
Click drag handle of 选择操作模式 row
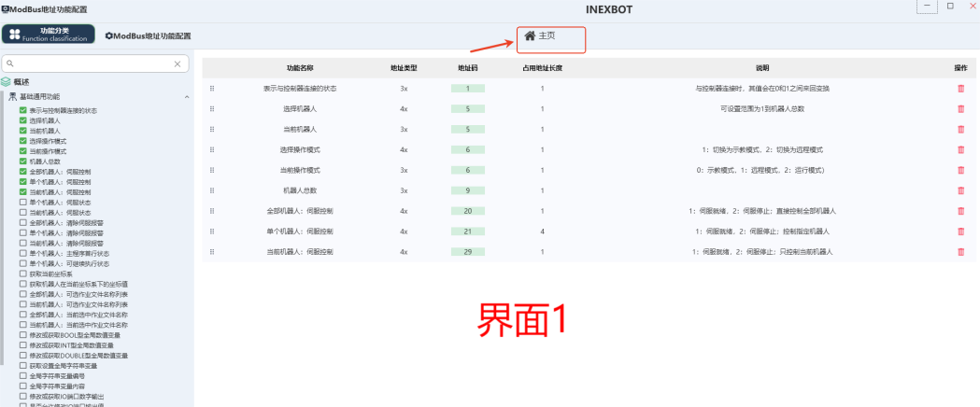[x=212, y=149]
